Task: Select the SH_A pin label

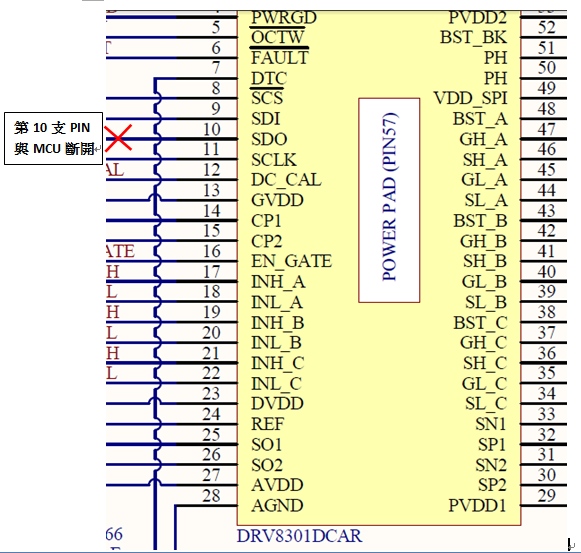Action: click(x=485, y=160)
